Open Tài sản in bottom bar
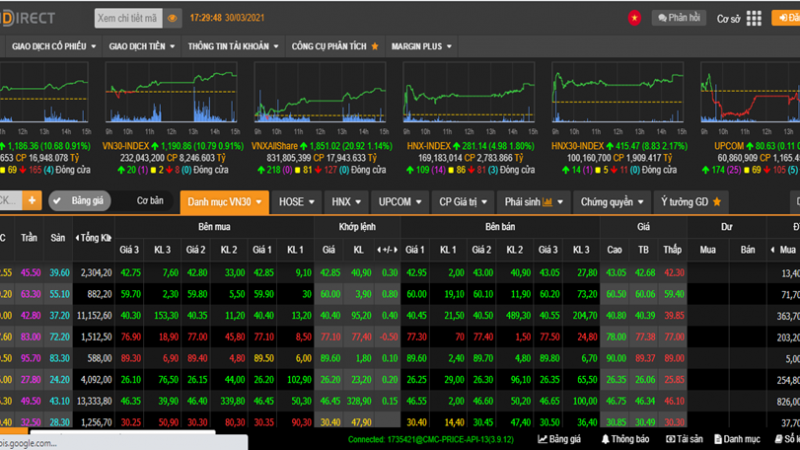Image resolution: width=800 pixels, height=450 pixels. coord(684,439)
